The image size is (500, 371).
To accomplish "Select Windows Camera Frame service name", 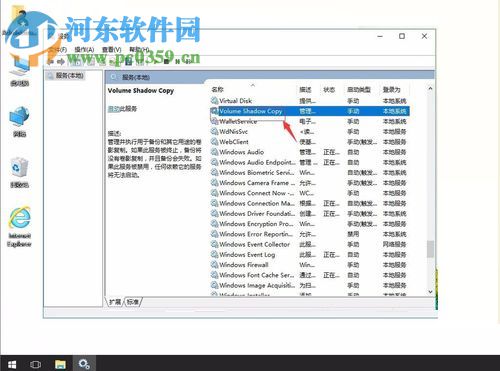I will click(257, 183).
